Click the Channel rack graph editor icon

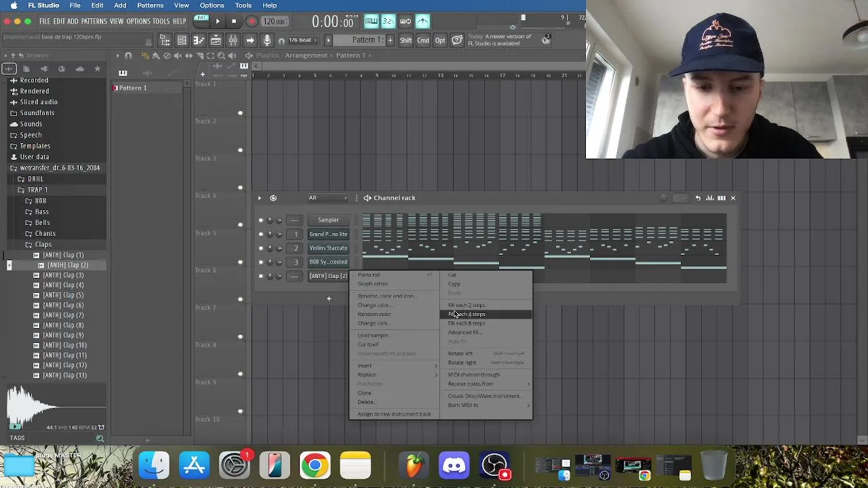pos(709,198)
